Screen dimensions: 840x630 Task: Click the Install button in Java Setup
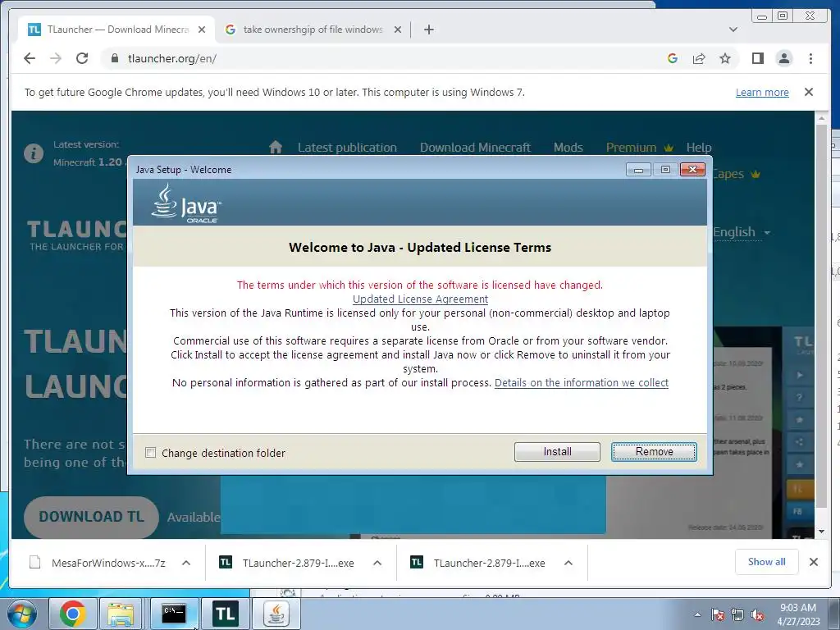[557, 452]
